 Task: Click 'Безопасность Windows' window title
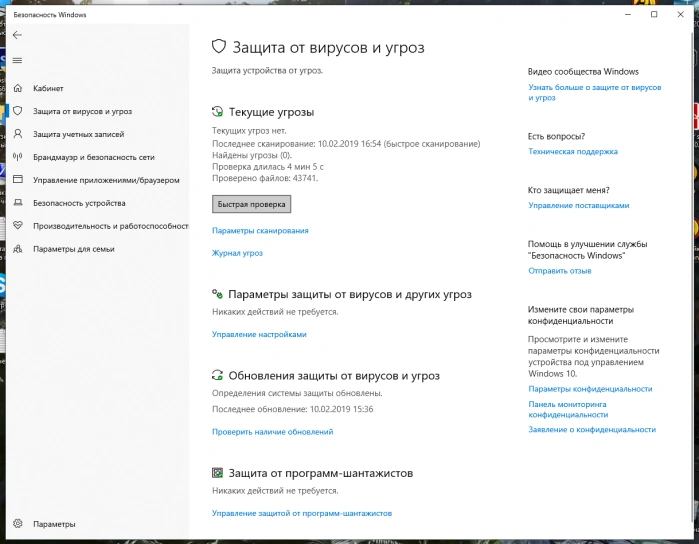point(49,15)
